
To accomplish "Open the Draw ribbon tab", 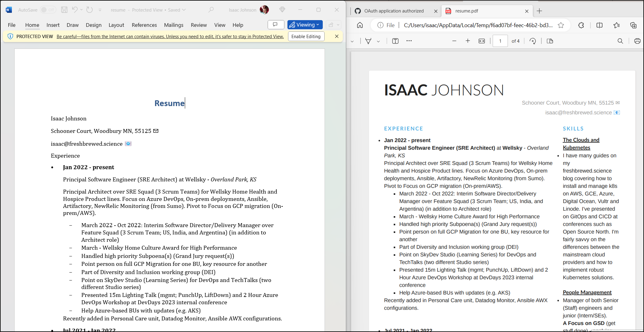I will click(72, 25).
